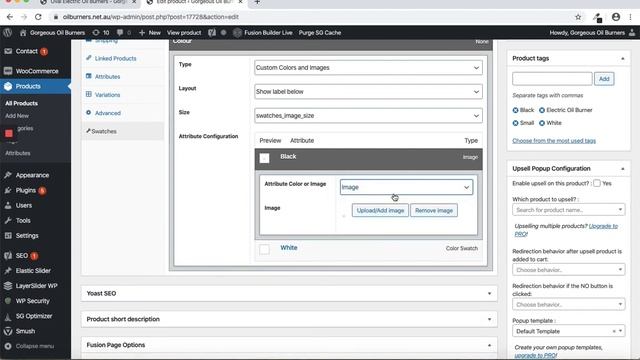
Task: Open Users in the sidebar
Action: click(24, 205)
